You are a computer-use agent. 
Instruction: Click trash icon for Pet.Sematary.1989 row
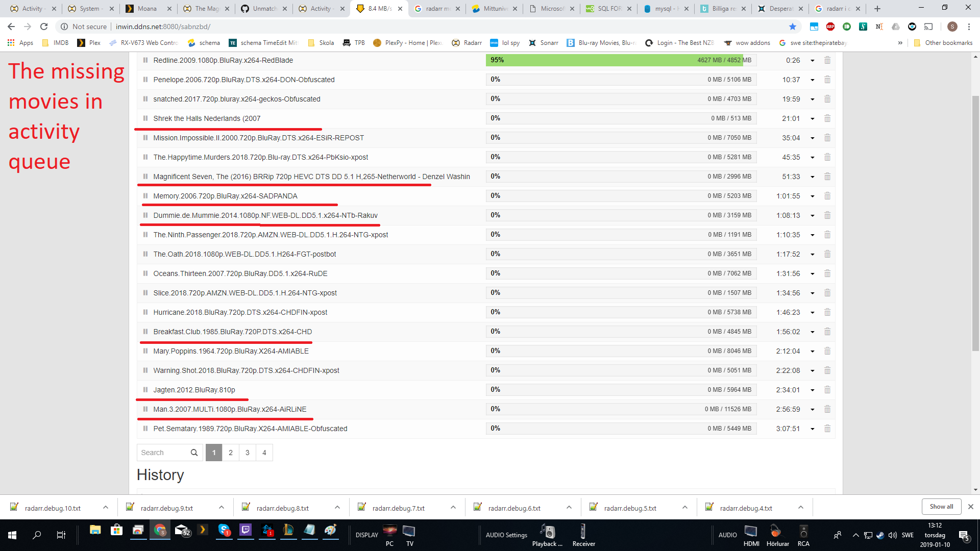click(x=827, y=429)
